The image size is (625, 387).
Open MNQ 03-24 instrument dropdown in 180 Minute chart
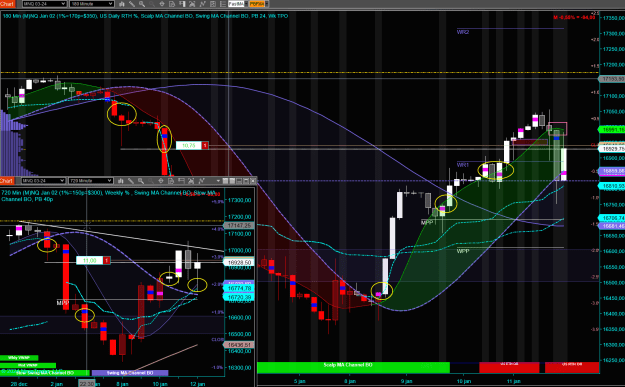click(x=44, y=4)
